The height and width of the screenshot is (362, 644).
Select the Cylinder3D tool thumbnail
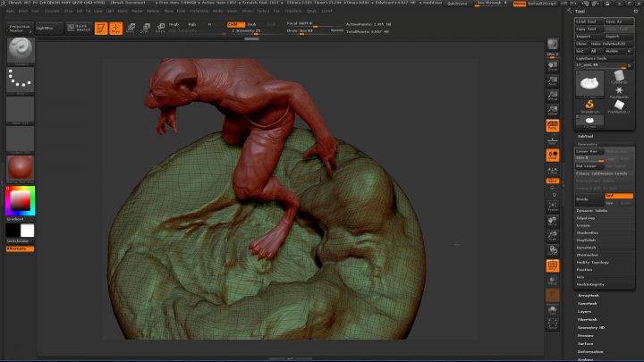(619, 76)
